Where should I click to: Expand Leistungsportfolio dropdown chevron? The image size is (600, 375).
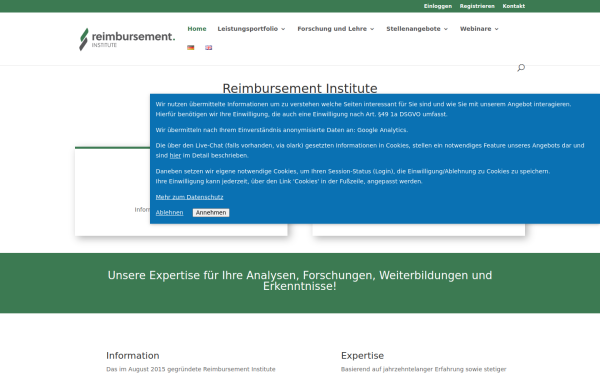click(x=283, y=29)
